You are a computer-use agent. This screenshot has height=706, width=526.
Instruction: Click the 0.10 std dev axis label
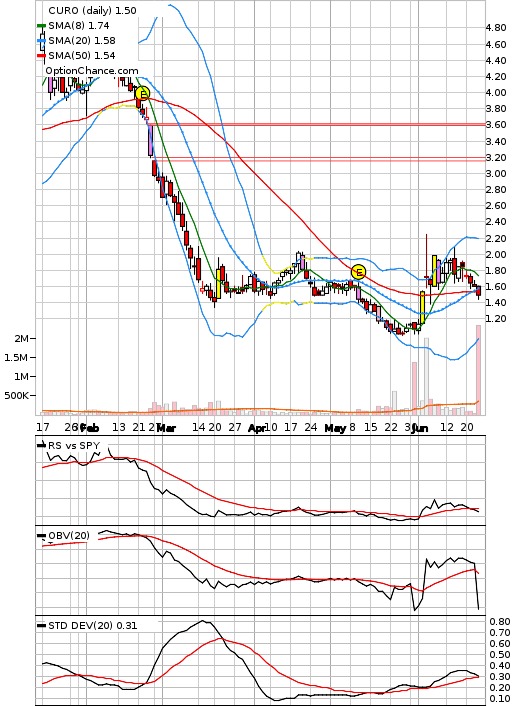click(x=499, y=699)
